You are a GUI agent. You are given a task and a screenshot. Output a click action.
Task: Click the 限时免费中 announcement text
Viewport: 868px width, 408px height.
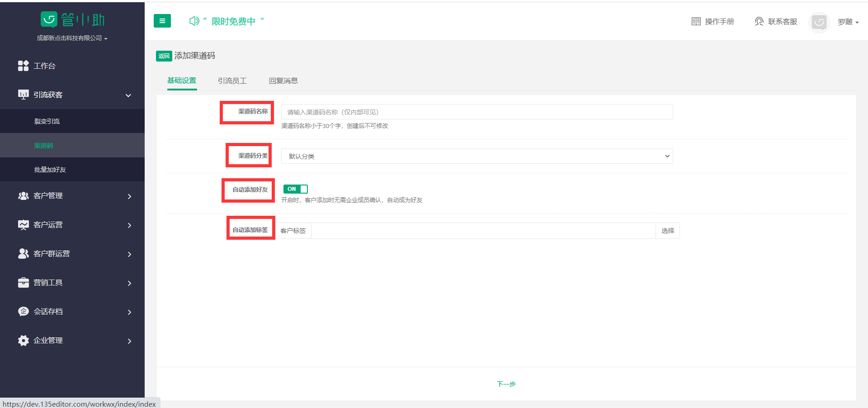click(233, 21)
